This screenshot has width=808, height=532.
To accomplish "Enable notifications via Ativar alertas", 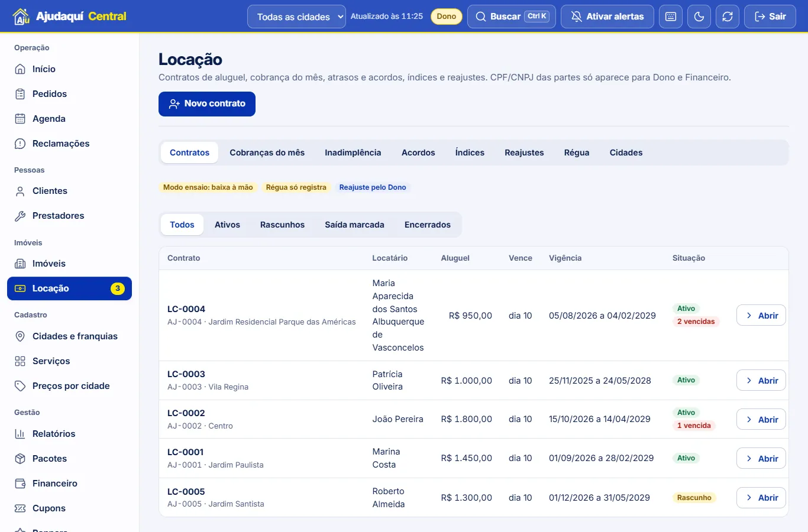I will click(x=607, y=17).
